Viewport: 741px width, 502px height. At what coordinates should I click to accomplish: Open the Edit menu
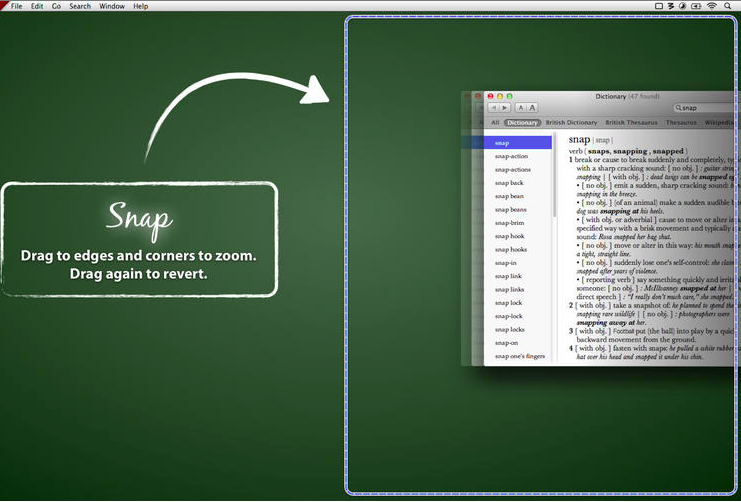[x=37, y=6]
